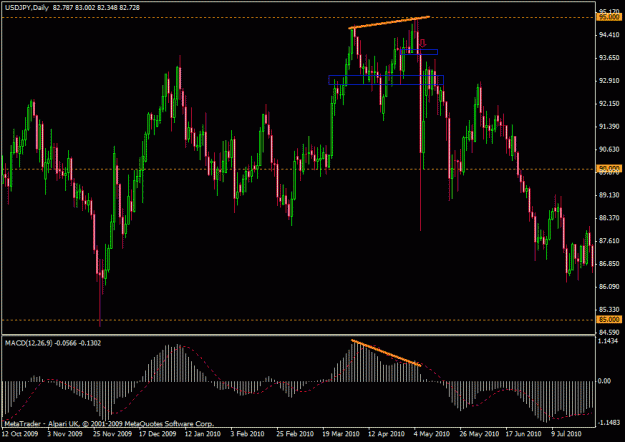Click the 84.590 price axis label
Viewport: 625px width, 442px height.
pos(609,332)
